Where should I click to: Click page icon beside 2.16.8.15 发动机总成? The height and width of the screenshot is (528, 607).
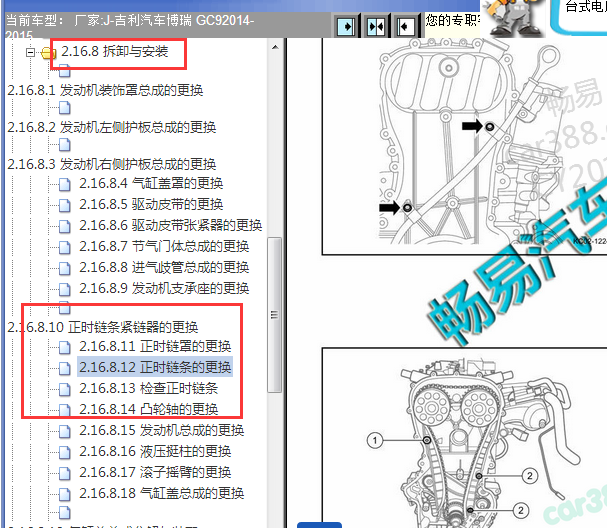pos(65,431)
